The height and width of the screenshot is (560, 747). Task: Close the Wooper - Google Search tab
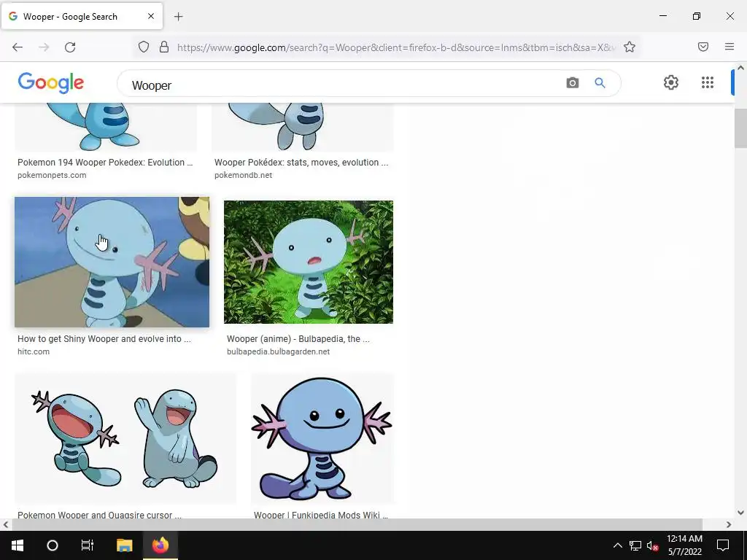click(x=151, y=16)
